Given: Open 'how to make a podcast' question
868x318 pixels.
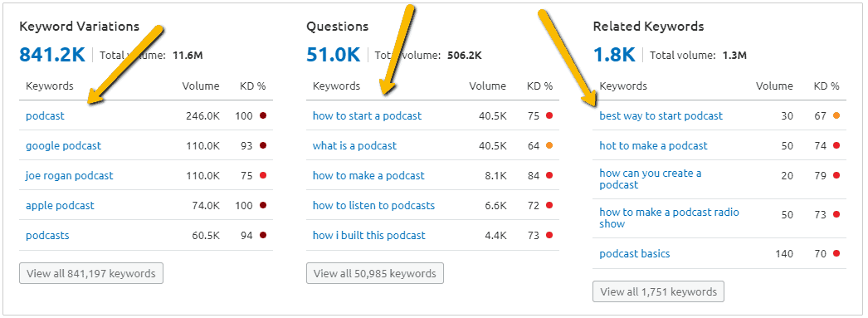Looking at the screenshot, I should [368, 176].
